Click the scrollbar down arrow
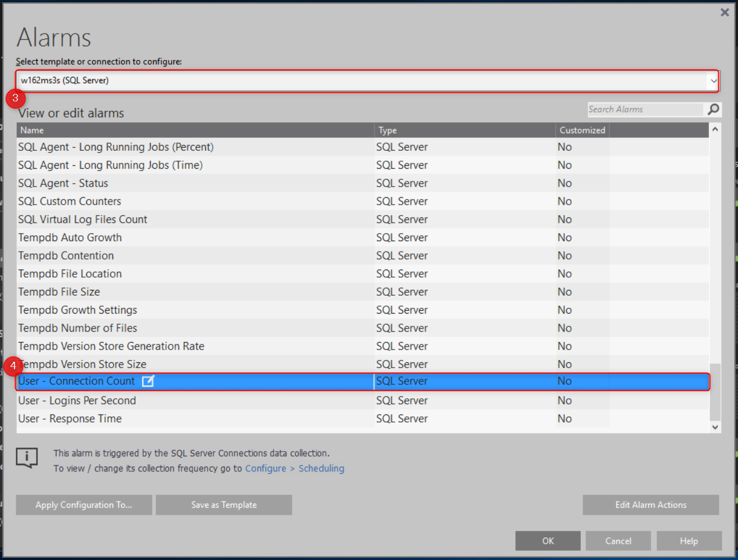The height and width of the screenshot is (560, 738). click(x=715, y=426)
